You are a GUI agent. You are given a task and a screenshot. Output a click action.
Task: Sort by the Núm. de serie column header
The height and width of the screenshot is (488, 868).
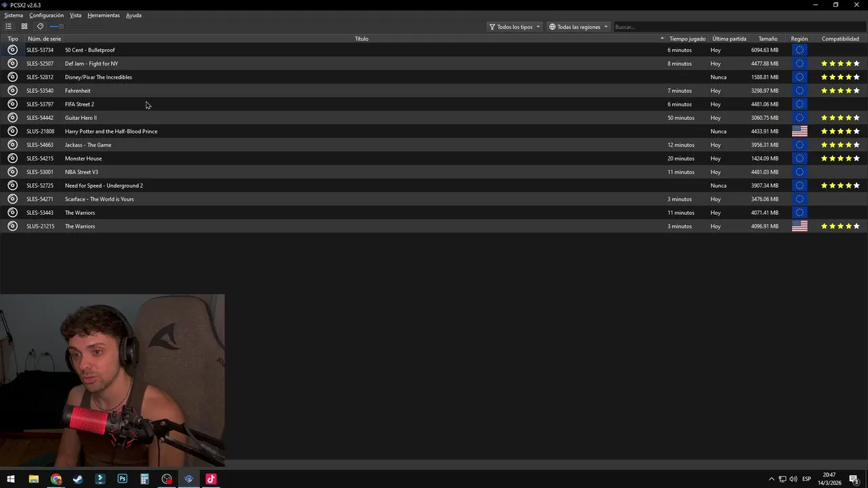44,39
